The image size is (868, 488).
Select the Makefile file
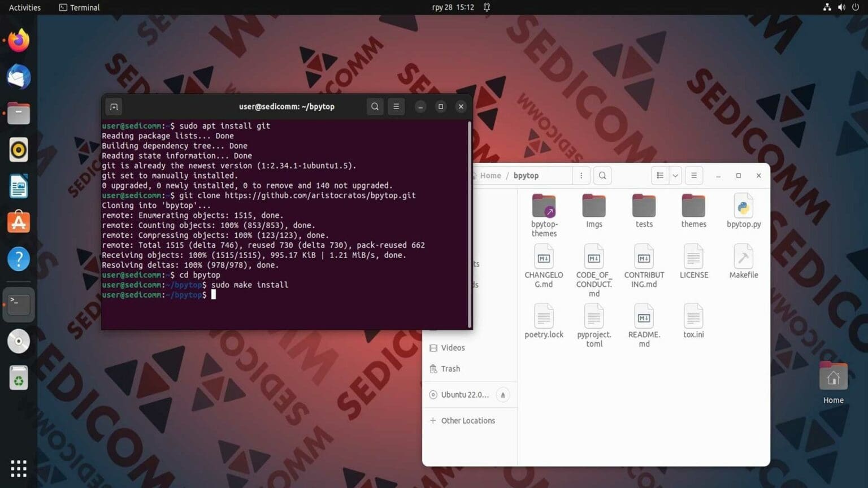(x=744, y=262)
